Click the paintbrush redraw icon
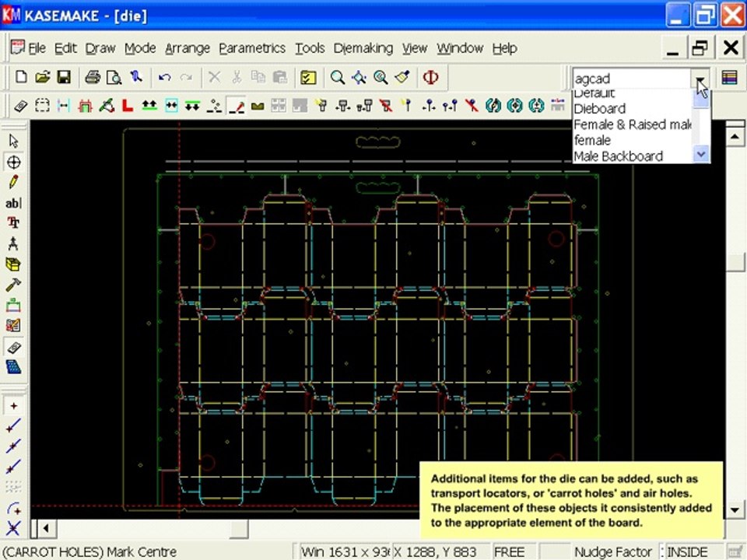747x560 pixels. point(402,77)
